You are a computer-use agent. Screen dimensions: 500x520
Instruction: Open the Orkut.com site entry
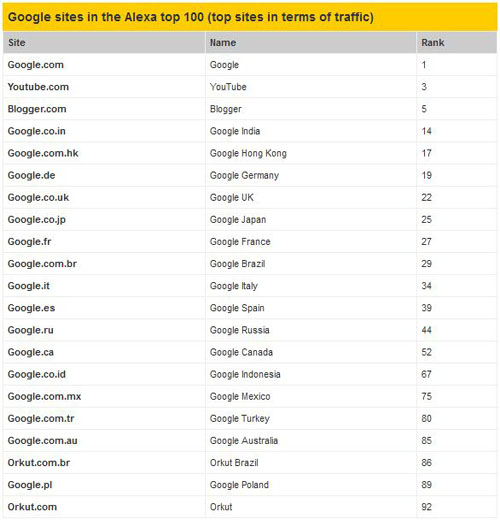[32, 507]
